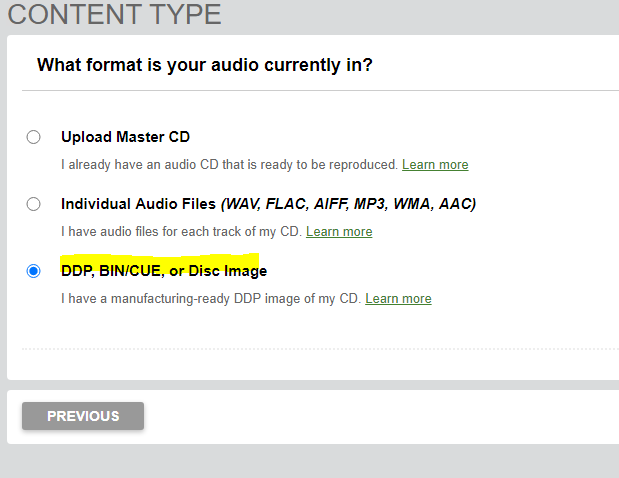Select the Upload Master CD radio button
The image size is (619, 478).
(34, 137)
